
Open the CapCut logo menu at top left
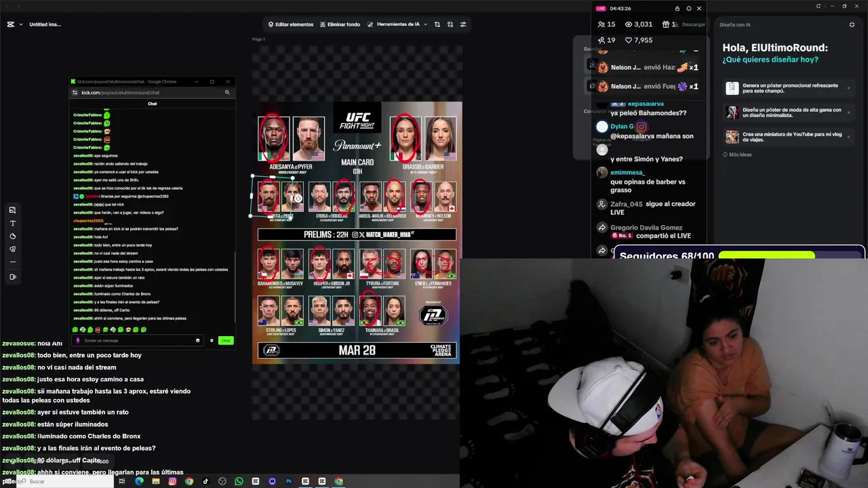(11, 24)
